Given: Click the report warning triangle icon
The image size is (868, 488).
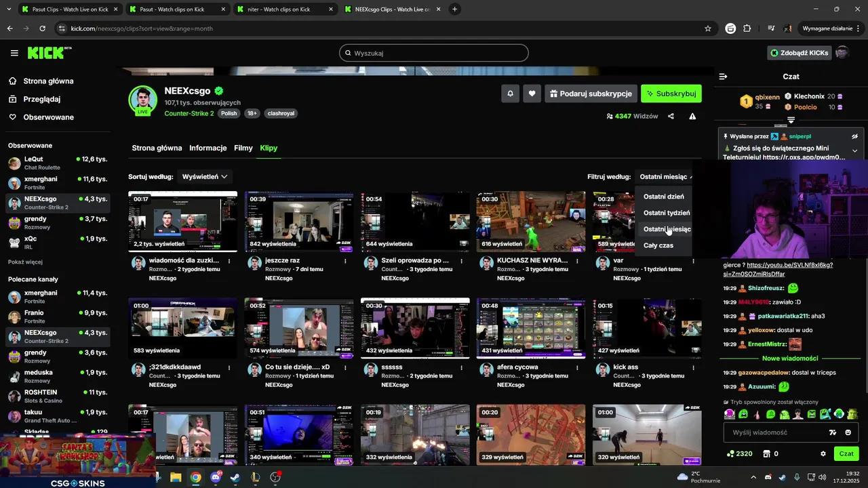Looking at the screenshot, I should click(x=692, y=116).
